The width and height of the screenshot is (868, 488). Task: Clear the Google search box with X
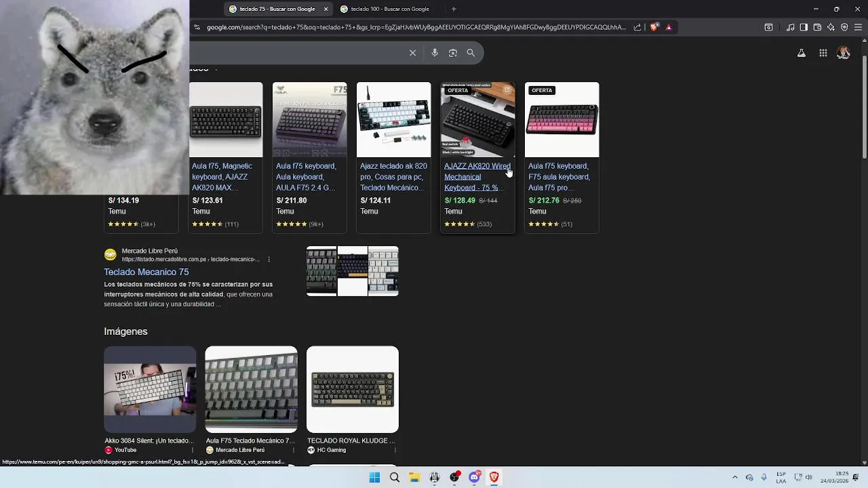[x=412, y=53]
